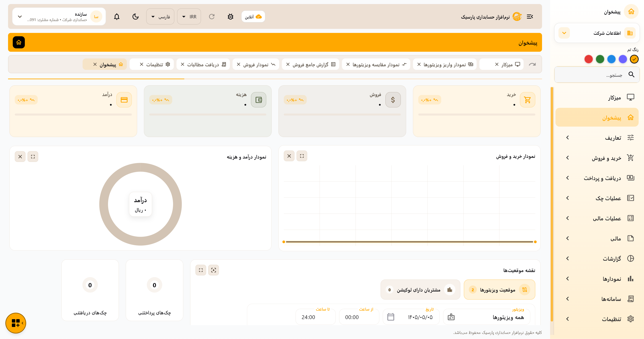Expand the گزارشات sidebar menu

(597, 258)
